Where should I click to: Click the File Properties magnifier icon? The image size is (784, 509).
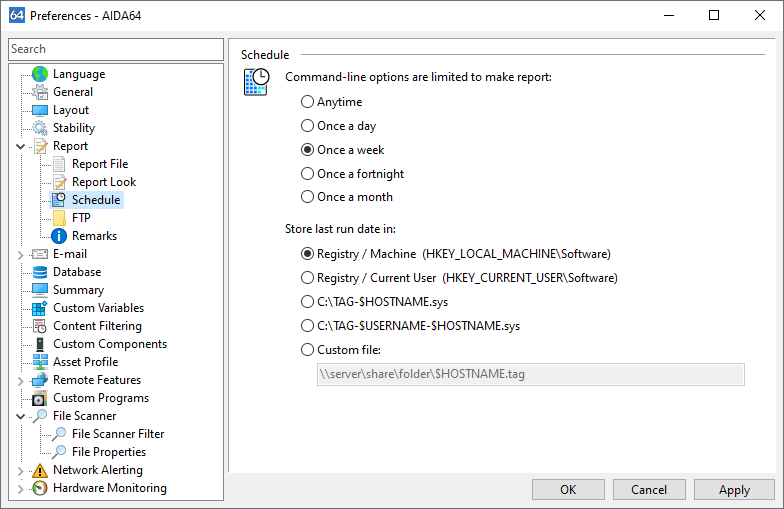click(59, 452)
